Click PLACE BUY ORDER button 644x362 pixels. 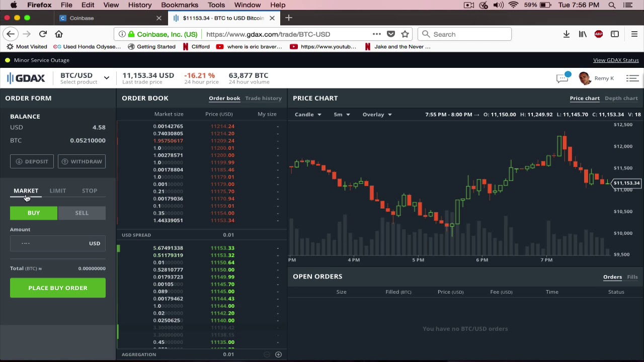58,288
